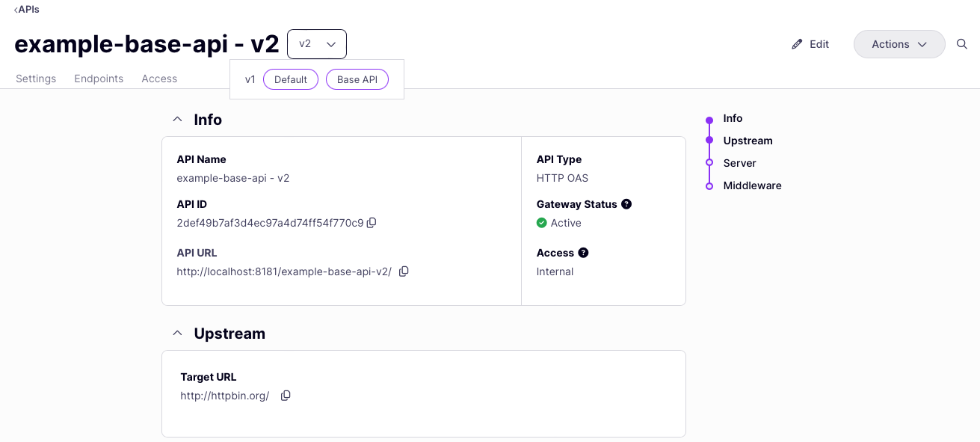Screen dimensions: 980x442
Task: Select v1 from the version list
Action: click(x=250, y=79)
